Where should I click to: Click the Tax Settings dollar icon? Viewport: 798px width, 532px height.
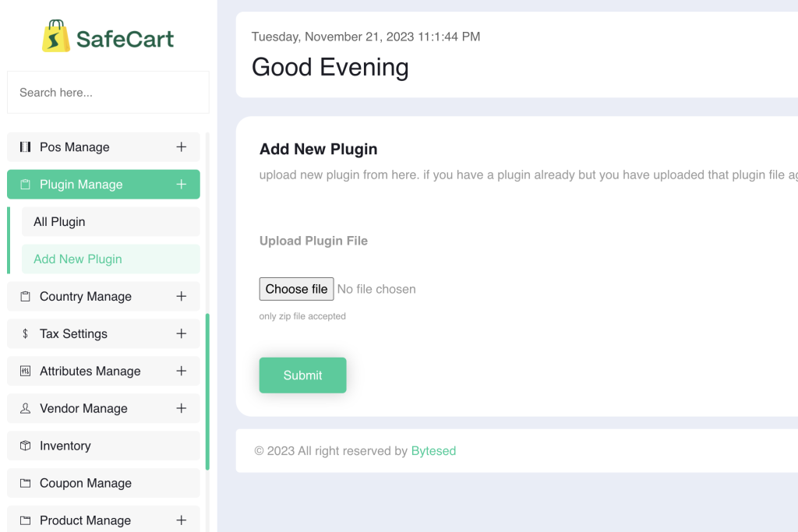[x=25, y=333]
